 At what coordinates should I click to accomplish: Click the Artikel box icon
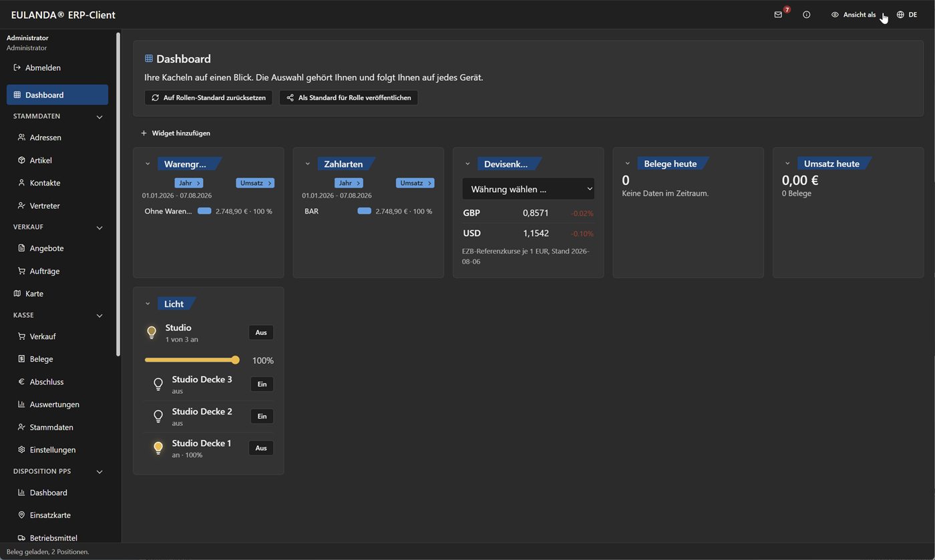click(21, 160)
